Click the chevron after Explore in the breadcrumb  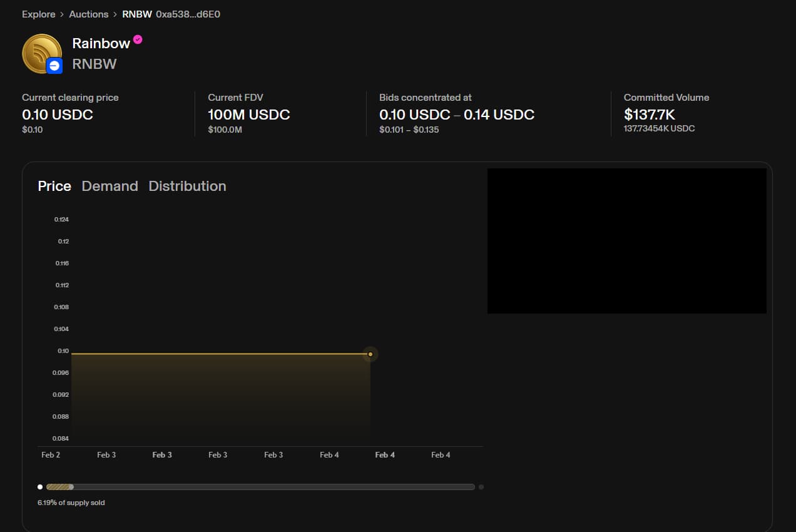pyautogui.click(x=62, y=14)
